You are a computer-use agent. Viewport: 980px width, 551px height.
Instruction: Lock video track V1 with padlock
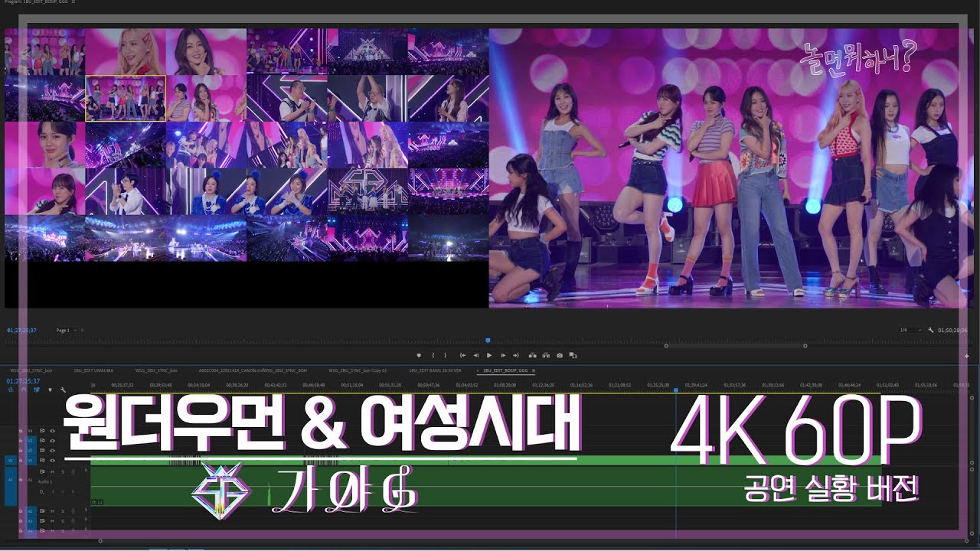(x=21, y=460)
